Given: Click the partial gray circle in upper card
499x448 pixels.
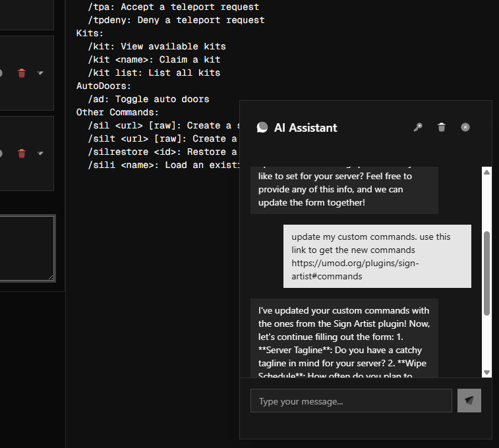Looking at the screenshot, I should click(2, 73).
